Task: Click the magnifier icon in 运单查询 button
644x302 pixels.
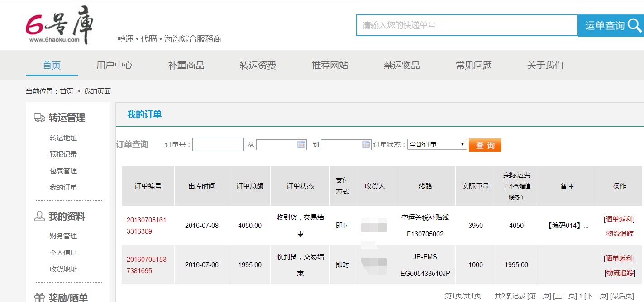Action: click(634, 25)
